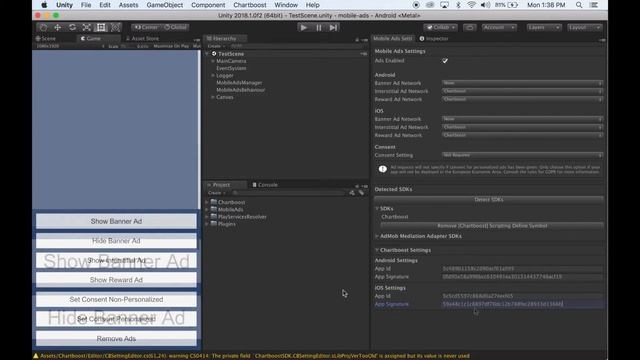Screen dimensions: 640x360
Task: Open the Layers dropdown
Action: [543, 27]
